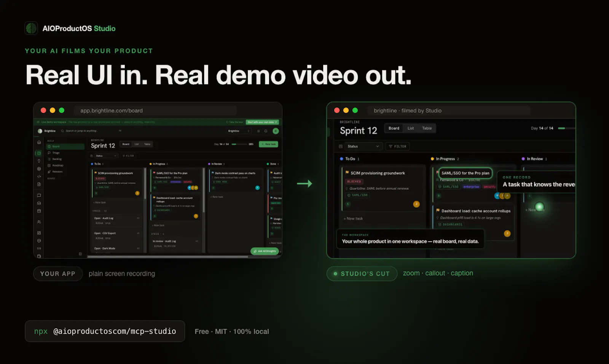Click the npx @aioproductoscom/mcp-studio command box
609x364 pixels.
[x=105, y=331]
